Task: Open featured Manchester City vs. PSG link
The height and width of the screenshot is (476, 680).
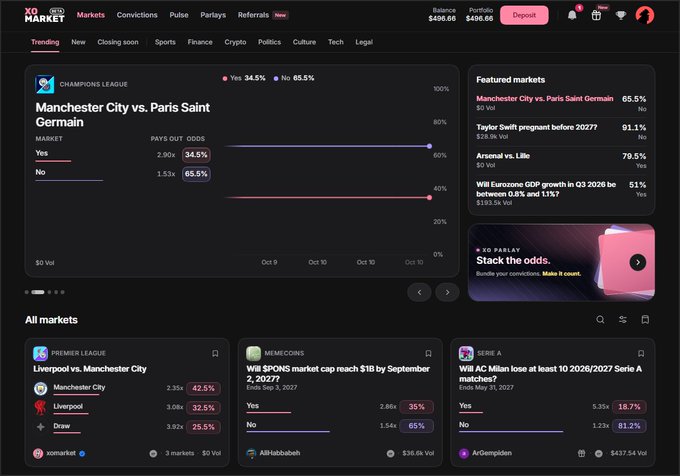Action: (x=545, y=98)
